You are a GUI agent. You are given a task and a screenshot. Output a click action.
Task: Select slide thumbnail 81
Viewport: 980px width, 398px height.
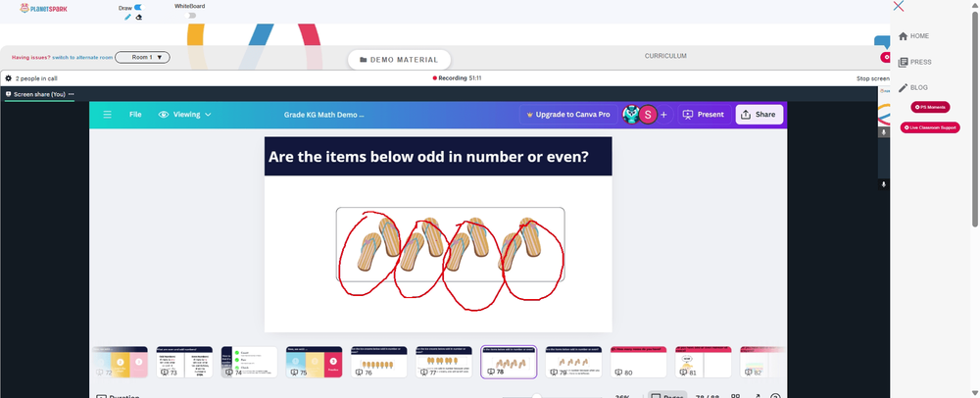point(703,362)
